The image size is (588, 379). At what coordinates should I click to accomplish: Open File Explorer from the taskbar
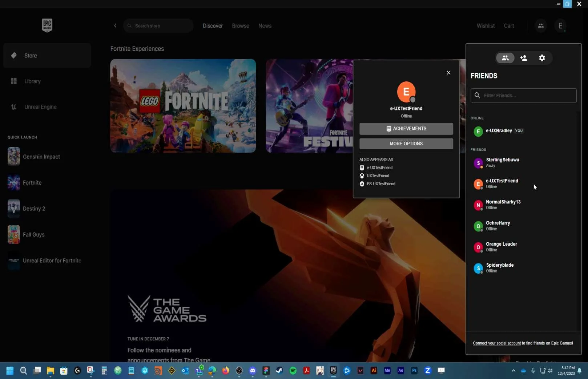click(x=50, y=371)
